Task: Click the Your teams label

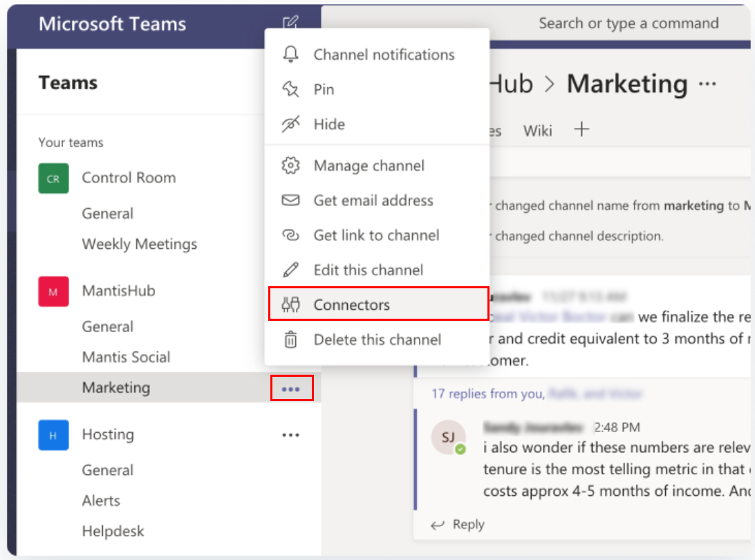Action: click(71, 142)
